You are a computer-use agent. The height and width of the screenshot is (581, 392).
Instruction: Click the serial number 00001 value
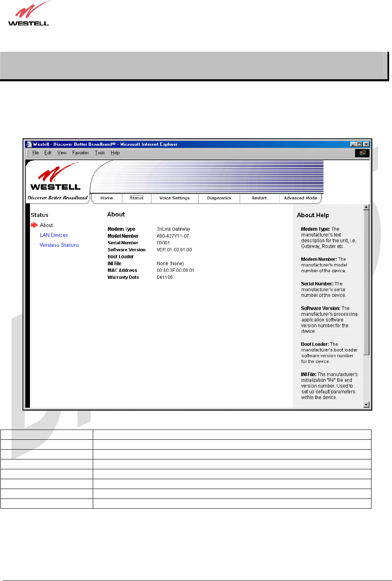(x=163, y=243)
